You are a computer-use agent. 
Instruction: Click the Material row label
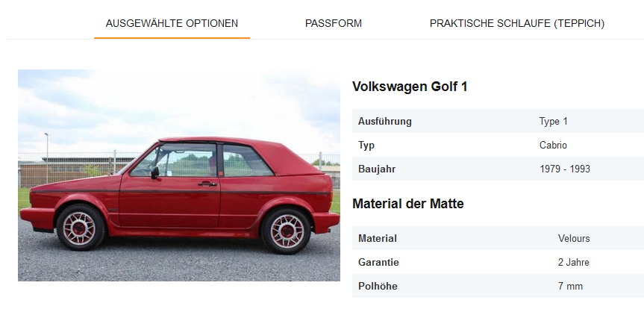coord(378,238)
